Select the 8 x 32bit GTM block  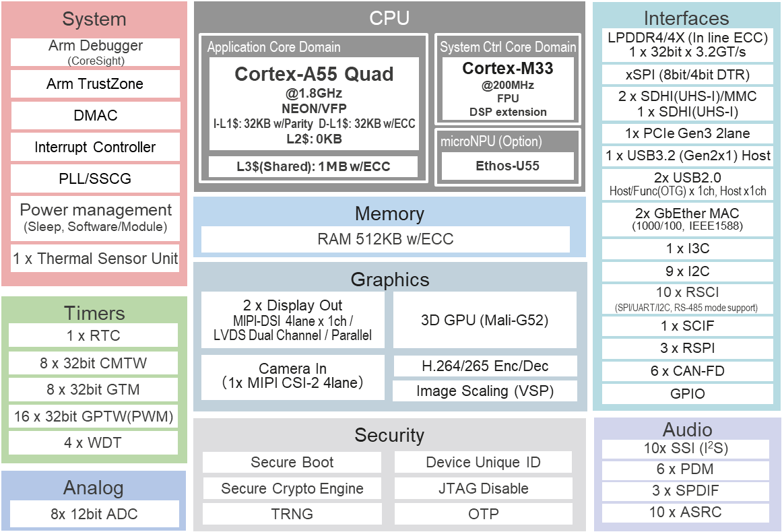pyautogui.click(x=93, y=389)
